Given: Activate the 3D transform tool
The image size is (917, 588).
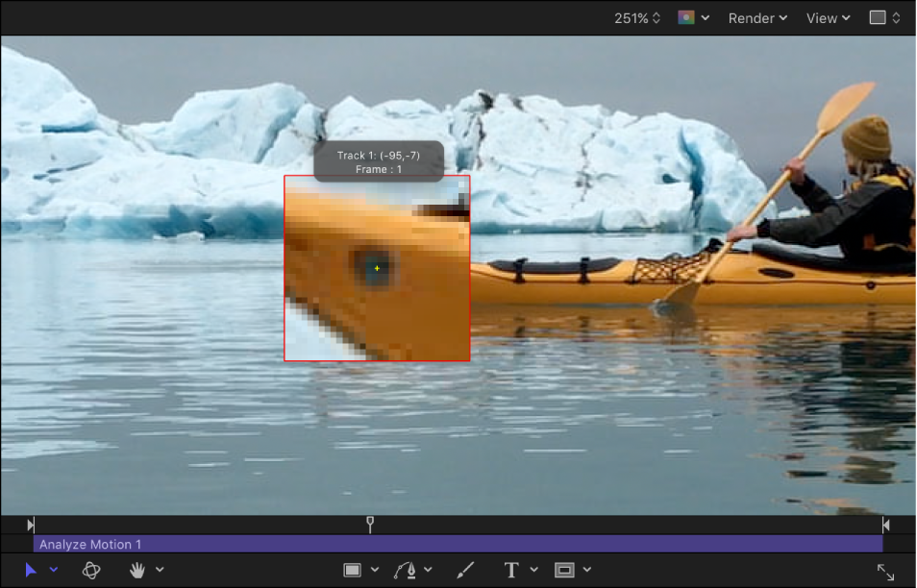Looking at the screenshot, I should click(91, 569).
